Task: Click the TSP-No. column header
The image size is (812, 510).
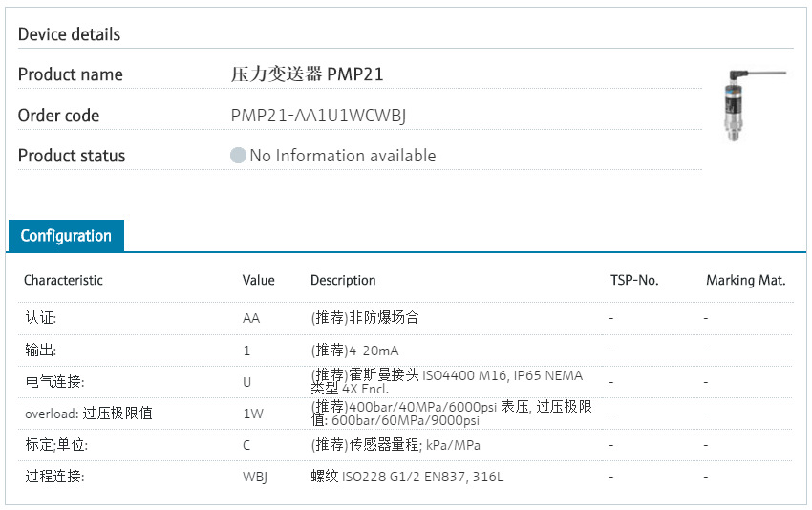Action: pyautogui.click(x=634, y=280)
